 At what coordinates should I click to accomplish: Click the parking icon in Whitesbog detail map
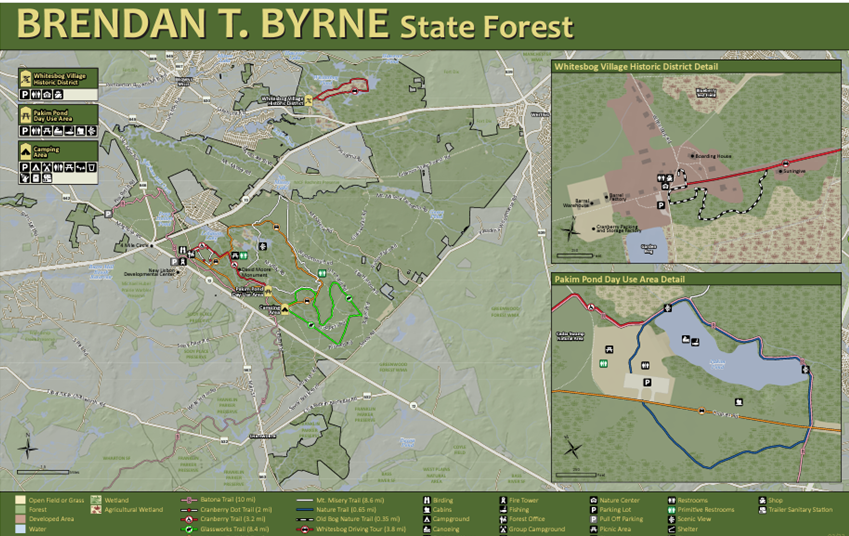661,204
